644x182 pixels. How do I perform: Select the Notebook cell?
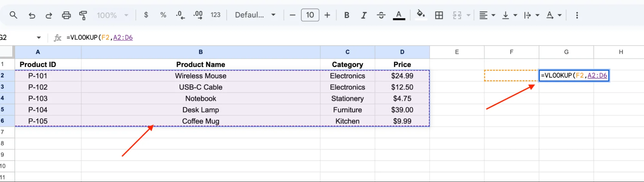point(201,98)
